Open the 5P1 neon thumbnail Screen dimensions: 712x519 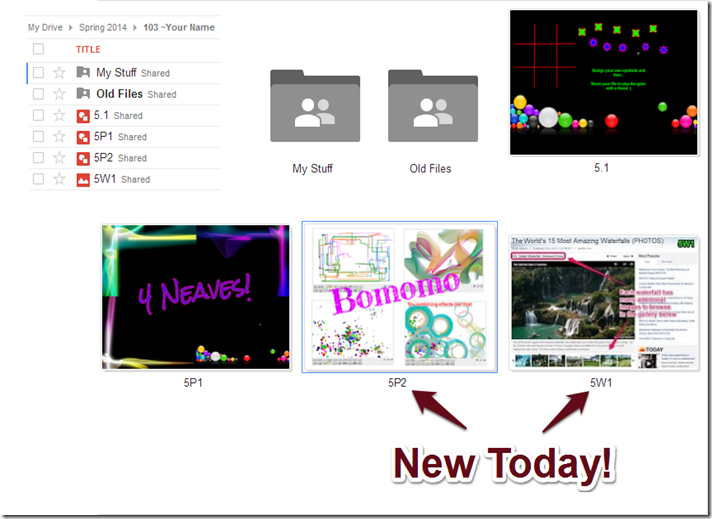[196, 297]
